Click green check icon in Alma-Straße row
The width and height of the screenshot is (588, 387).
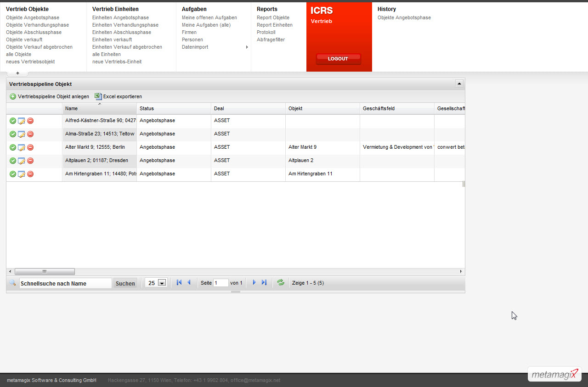(13, 134)
